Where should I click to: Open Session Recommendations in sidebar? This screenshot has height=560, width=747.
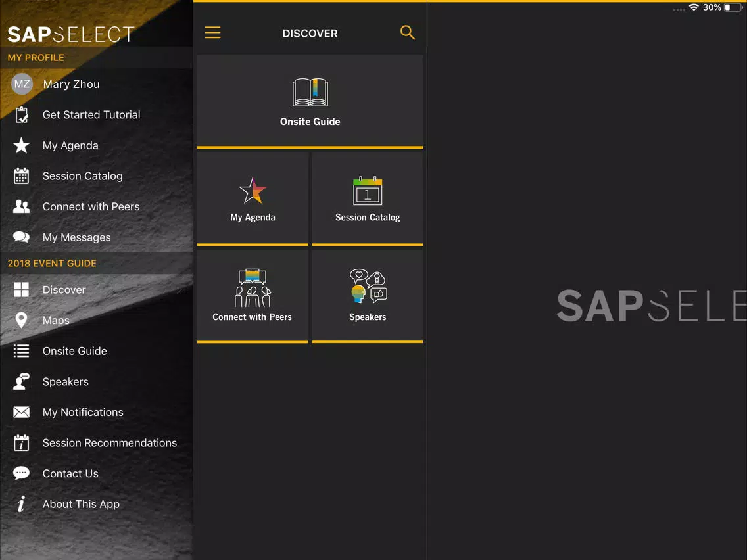click(97, 443)
